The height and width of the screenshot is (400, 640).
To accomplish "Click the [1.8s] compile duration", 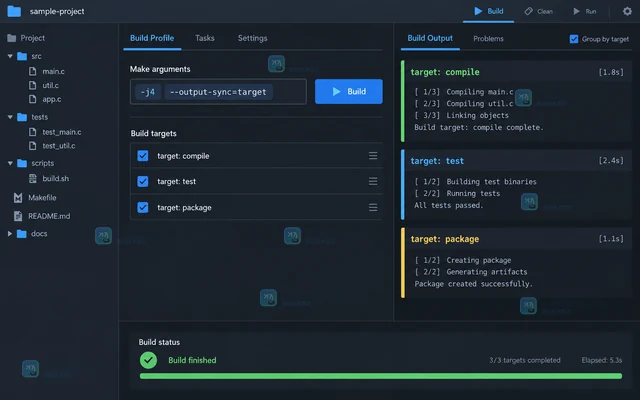I will pos(611,72).
